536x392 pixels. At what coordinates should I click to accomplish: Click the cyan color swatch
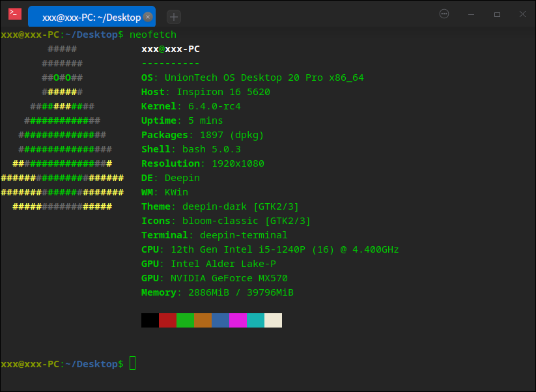click(x=255, y=320)
